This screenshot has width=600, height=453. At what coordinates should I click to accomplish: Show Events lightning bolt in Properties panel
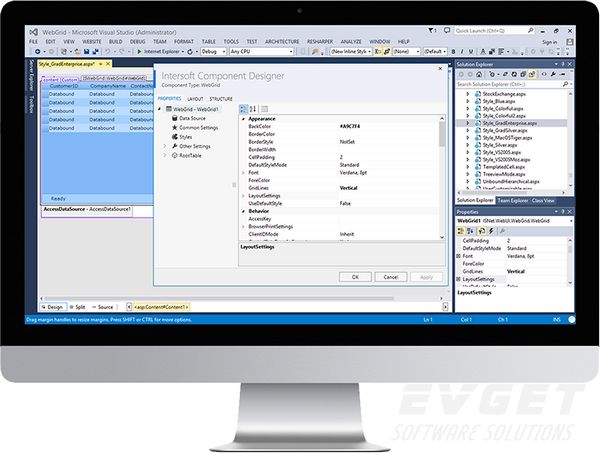click(491, 231)
